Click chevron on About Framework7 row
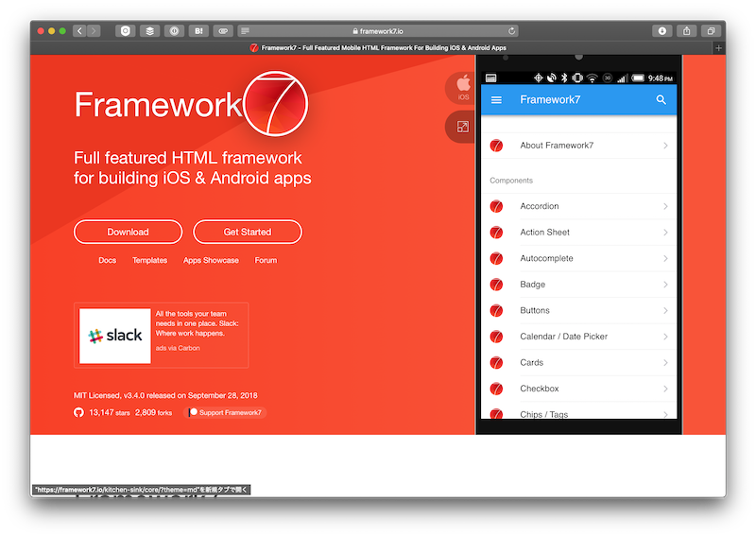The width and height of the screenshot is (756, 537). pos(665,146)
